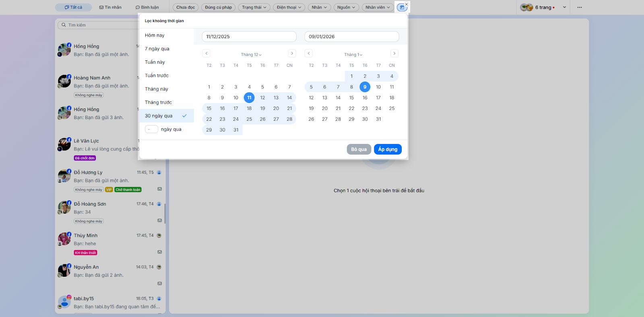Click the assignee icon beside 11:45, T5
The height and width of the screenshot is (317, 644).
(159, 173)
